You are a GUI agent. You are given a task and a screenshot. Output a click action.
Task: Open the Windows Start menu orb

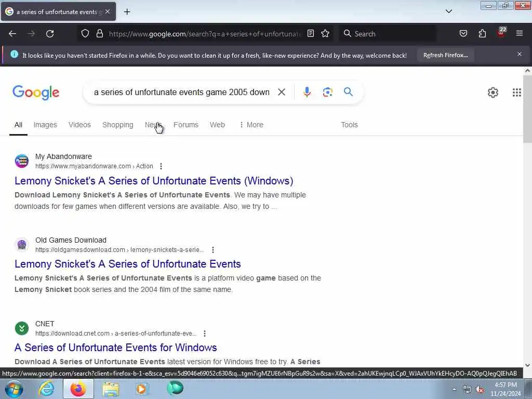(x=14, y=389)
